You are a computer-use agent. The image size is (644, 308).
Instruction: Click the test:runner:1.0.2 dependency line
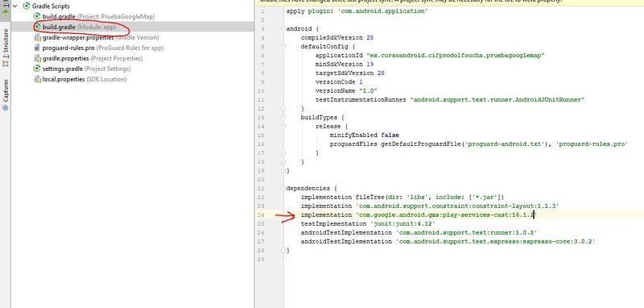pyautogui.click(x=419, y=232)
